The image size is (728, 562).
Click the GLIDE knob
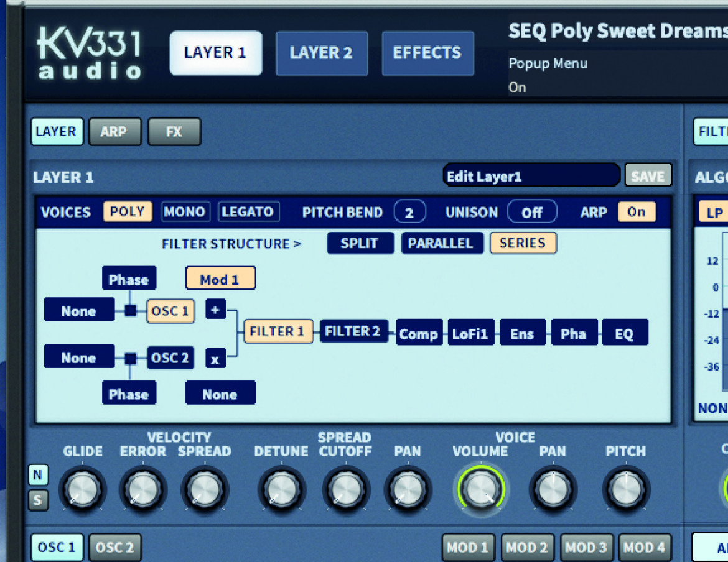click(83, 489)
